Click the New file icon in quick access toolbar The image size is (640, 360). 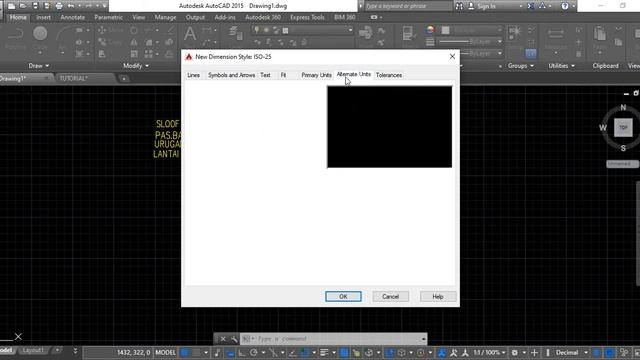(x=11, y=6)
